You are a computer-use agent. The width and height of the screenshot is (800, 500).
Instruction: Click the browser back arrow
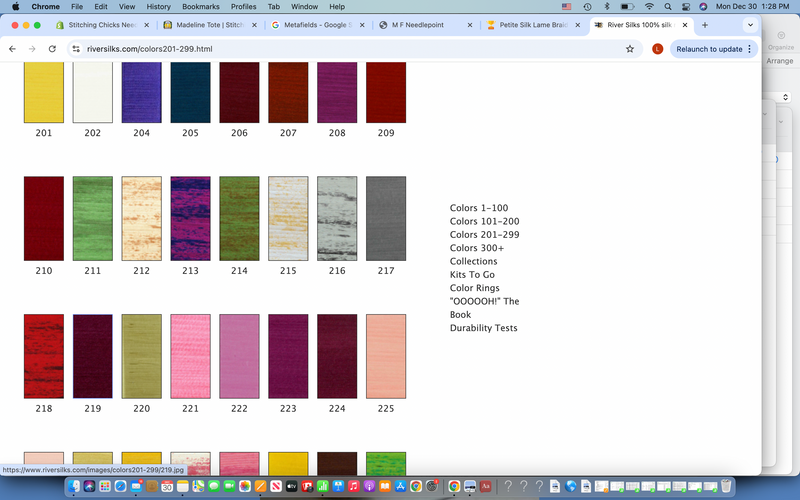pos(12,48)
